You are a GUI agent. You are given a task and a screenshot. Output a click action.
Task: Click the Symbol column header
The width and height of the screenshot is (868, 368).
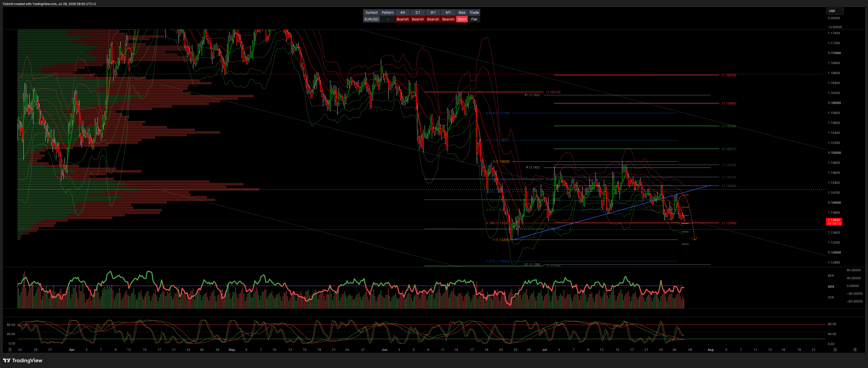click(x=371, y=12)
